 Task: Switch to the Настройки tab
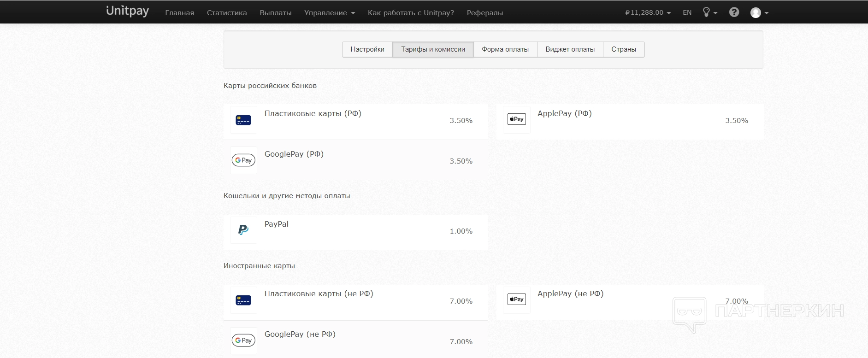click(367, 49)
